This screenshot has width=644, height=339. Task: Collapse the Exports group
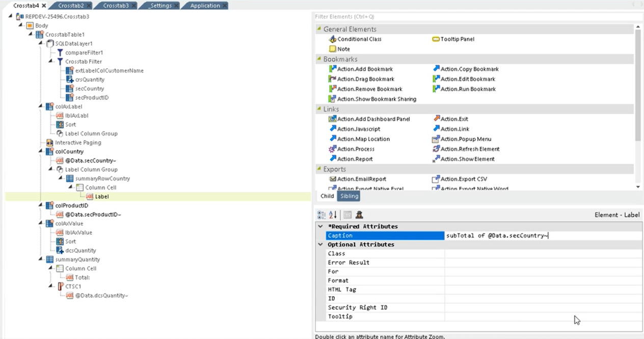(x=319, y=169)
